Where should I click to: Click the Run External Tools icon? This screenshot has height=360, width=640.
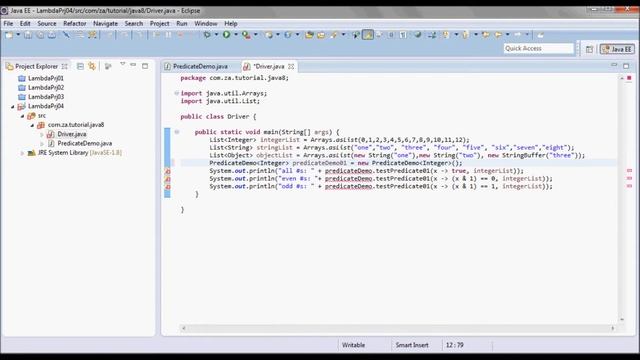[x=246, y=35]
